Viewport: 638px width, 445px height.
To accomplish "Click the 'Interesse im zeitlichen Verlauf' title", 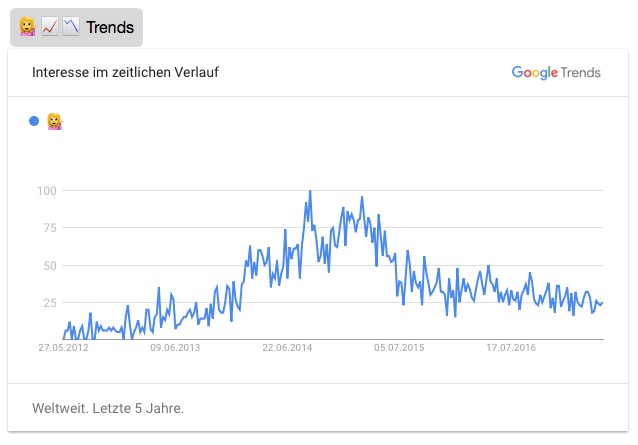I will click(x=125, y=72).
